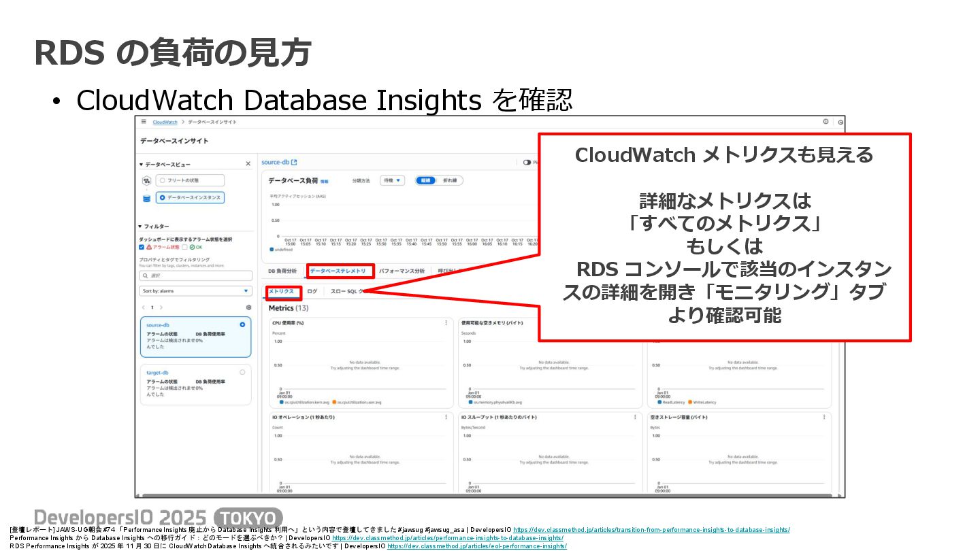
Task: Open the eol-performance-insights footer link
Action: coord(477,546)
